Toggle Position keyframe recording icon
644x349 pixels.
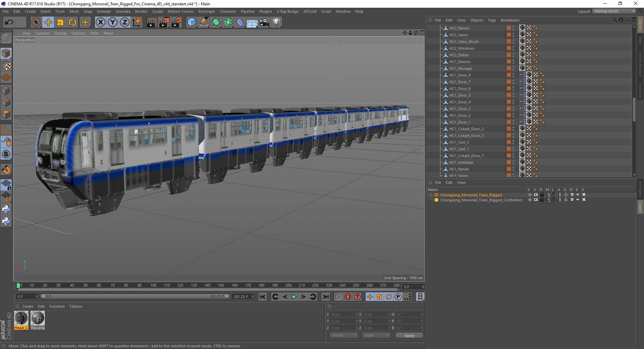coord(370,297)
